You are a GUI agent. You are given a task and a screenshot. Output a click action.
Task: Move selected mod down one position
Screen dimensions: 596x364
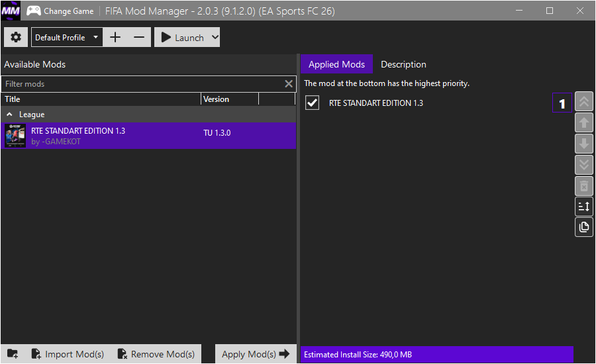[584, 144]
